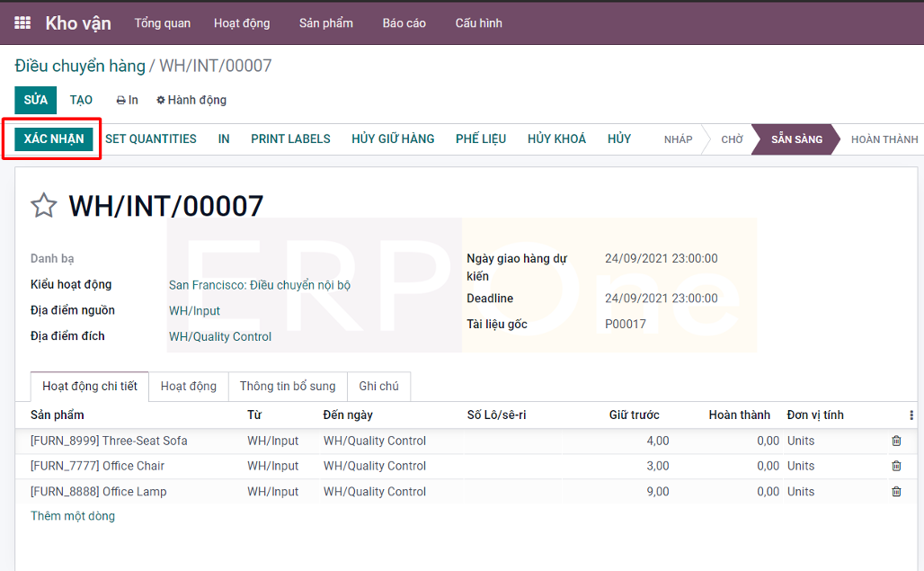924x571 pixels.
Task: Open the In print dropdown
Action: coord(128,100)
